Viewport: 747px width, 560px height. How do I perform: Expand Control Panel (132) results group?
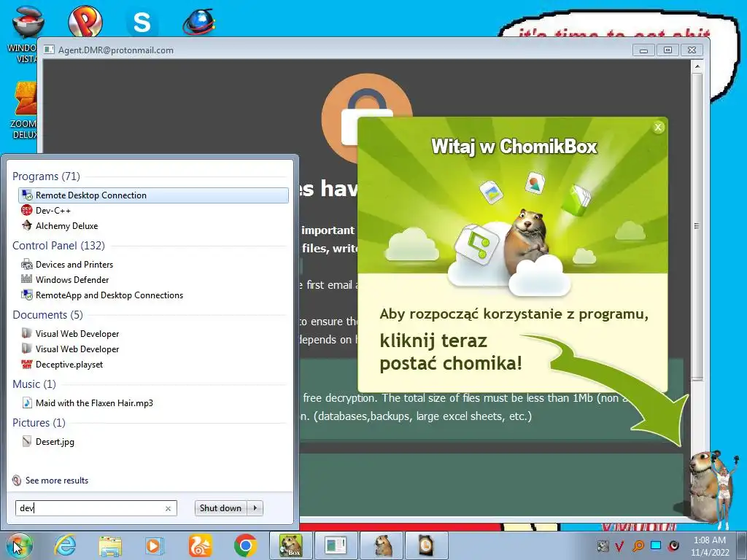pyautogui.click(x=58, y=246)
